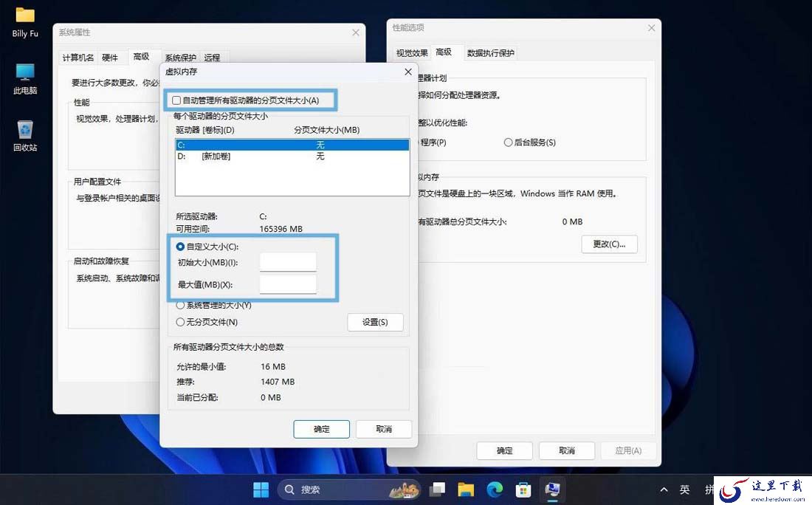
Task: Switch the 英 input language indicator
Action: tap(684, 489)
